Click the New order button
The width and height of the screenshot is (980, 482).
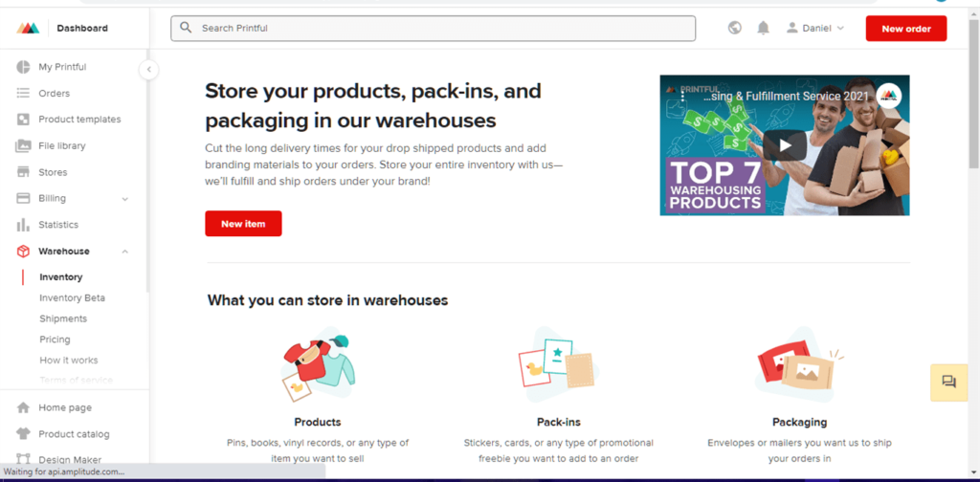pyautogui.click(x=906, y=29)
